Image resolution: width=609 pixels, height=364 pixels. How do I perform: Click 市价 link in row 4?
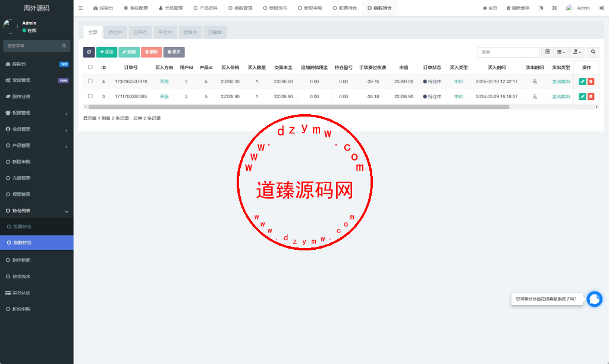tap(459, 81)
